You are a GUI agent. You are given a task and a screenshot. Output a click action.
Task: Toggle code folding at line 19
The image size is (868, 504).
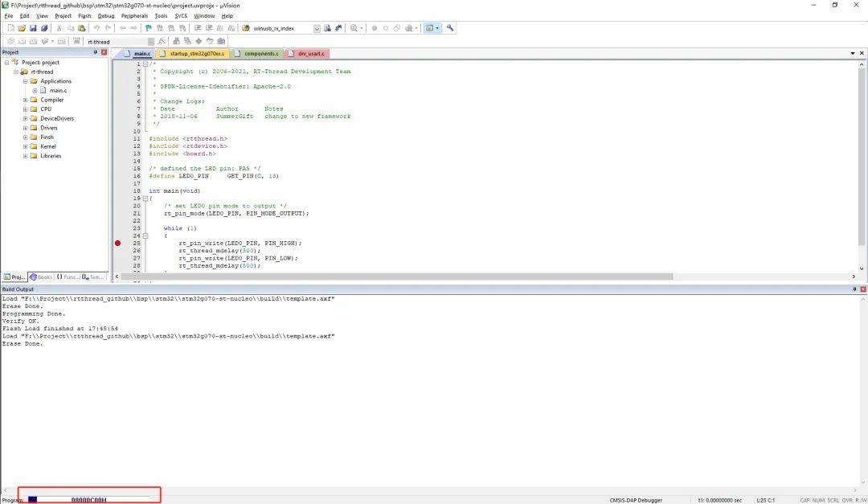click(145, 199)
